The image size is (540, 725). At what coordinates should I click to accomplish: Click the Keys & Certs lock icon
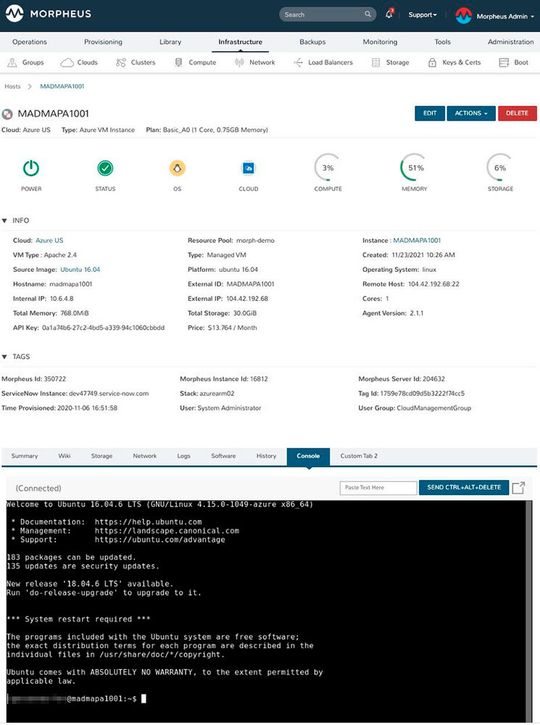[x=432, y=62]
